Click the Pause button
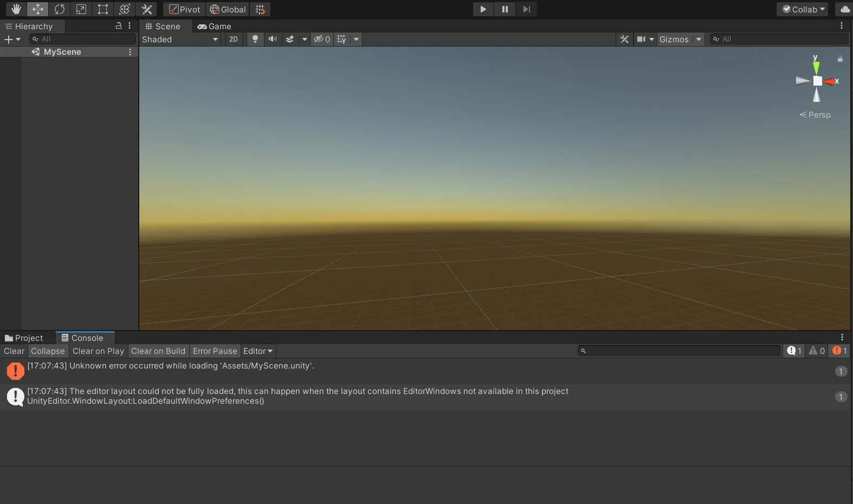 (x=505, y=9)
